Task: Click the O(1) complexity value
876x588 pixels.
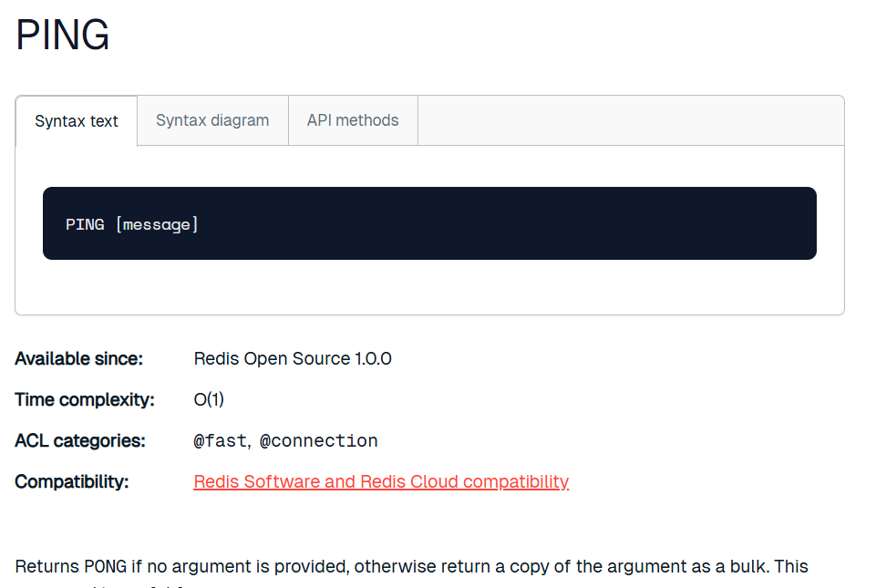Action: (209, 400)
